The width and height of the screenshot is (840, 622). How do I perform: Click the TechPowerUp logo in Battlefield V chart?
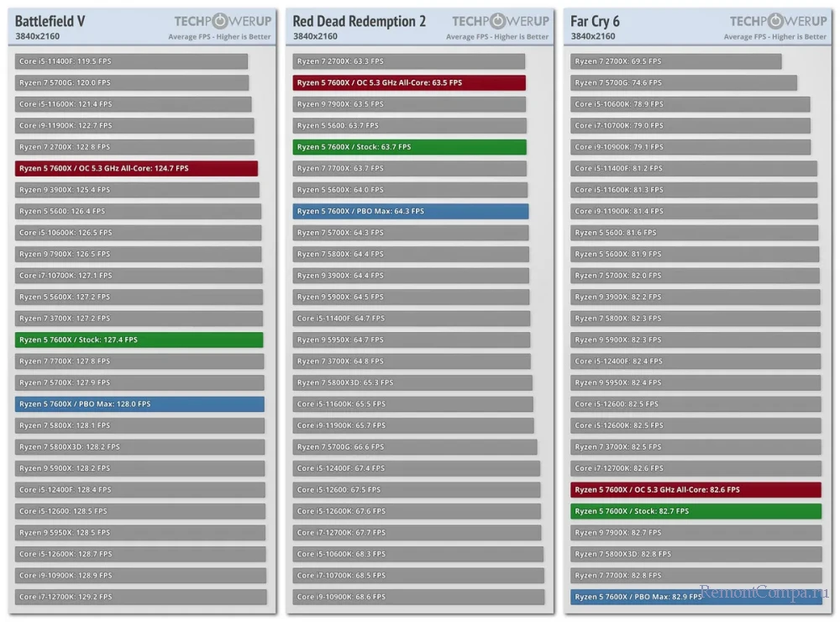pos(223,22)
